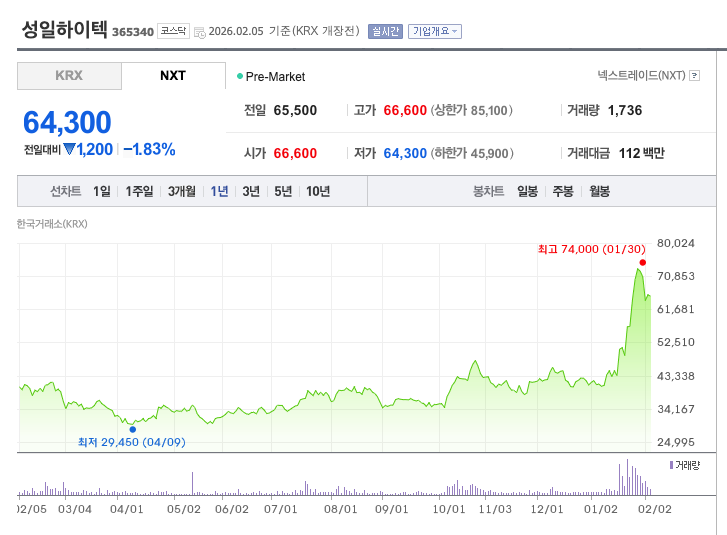Click the 10/01 date axis label
727x535 pixels.
click(449, 509)
